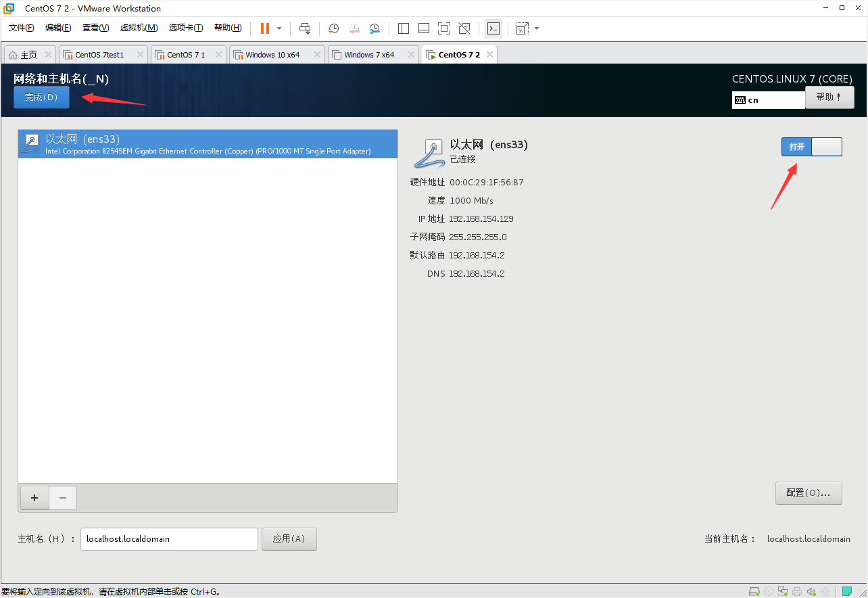This screenshot has width=868, height=598.
Task: Click the VMware Workstation title bar icon
Action: pyautogui.click(x=9, y=9)
